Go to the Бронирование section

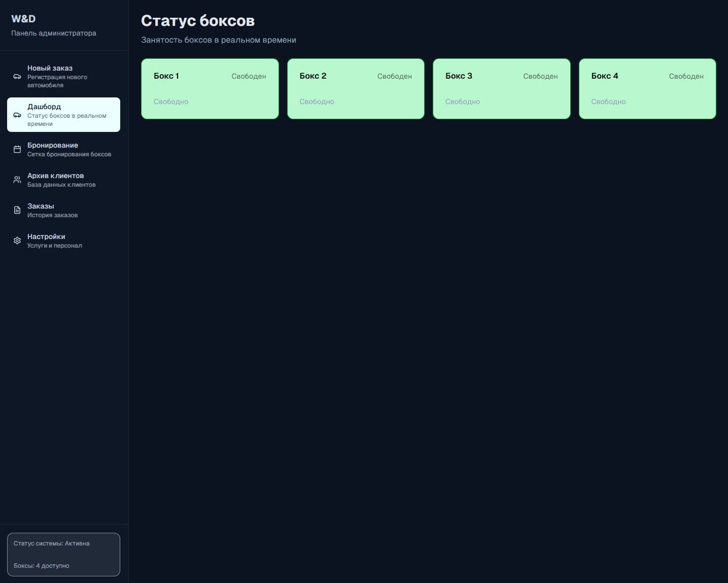tap(53, 145)
